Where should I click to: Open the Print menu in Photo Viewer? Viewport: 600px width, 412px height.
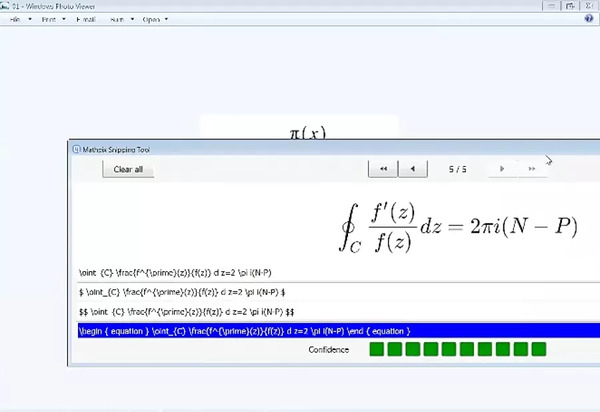click(x=49, y=19)
